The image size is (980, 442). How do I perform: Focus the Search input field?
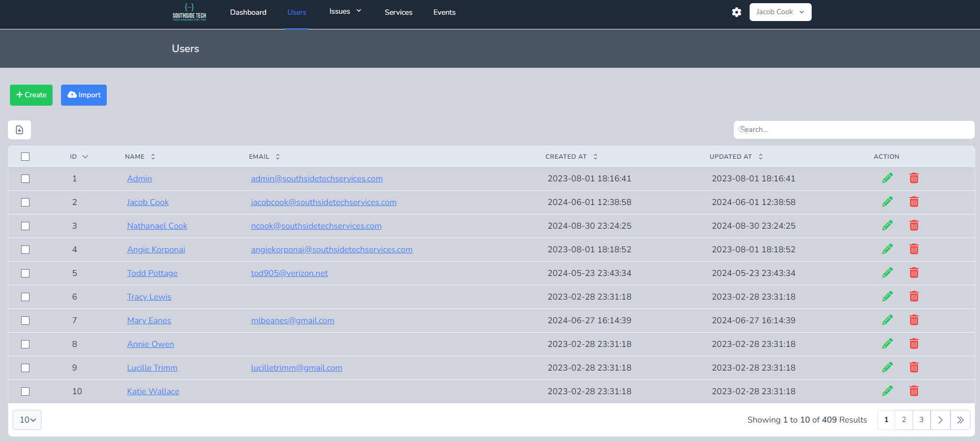click(x=853, y=130)
